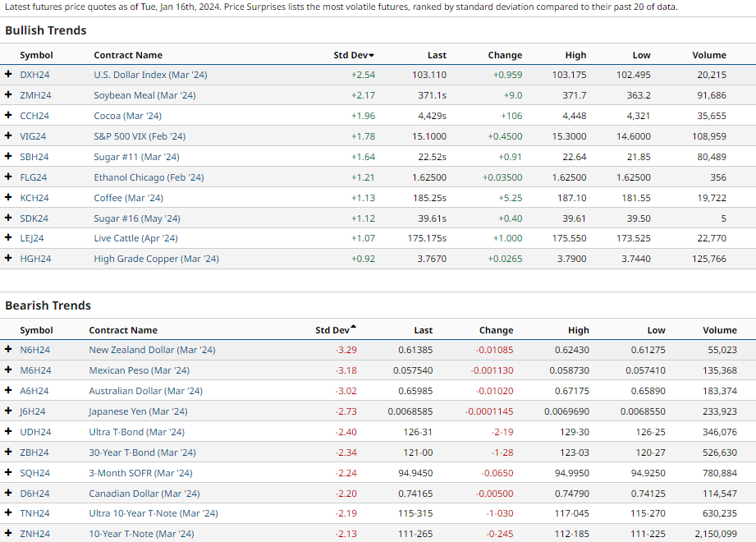The image size is (756, 542).
Task: Open Live Cattle (Apr '24) contract link
Action: tap(135, 238)
